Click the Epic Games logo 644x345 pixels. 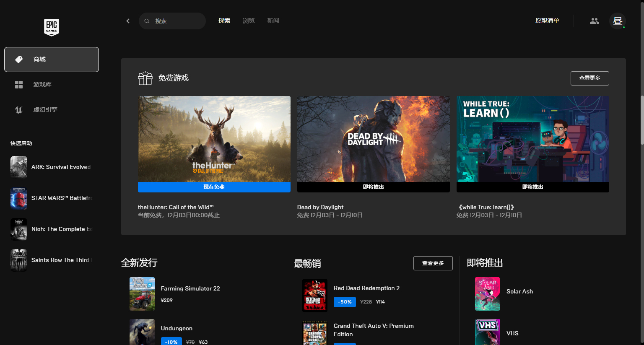click(52, 27)
